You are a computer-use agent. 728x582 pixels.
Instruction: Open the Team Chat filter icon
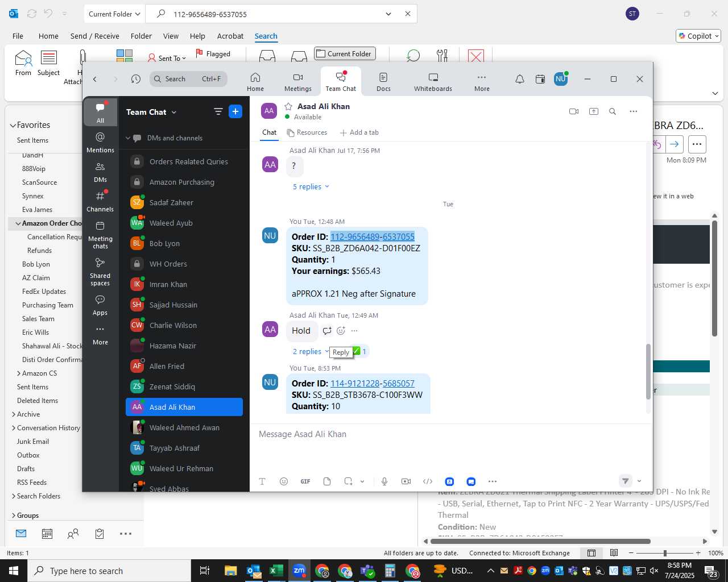point(218,111)
